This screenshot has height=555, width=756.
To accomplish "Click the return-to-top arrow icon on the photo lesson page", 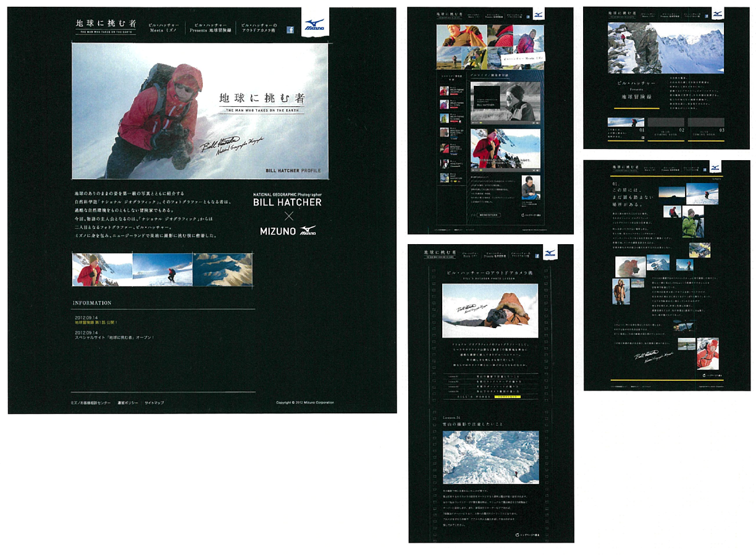I will point(517,534).
